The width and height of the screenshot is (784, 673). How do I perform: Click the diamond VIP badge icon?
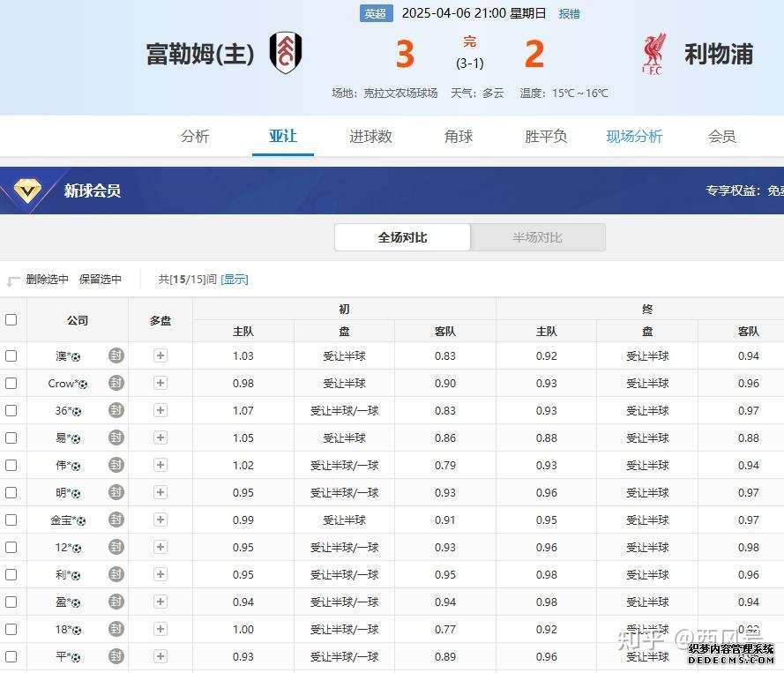(x=27, y=190)
